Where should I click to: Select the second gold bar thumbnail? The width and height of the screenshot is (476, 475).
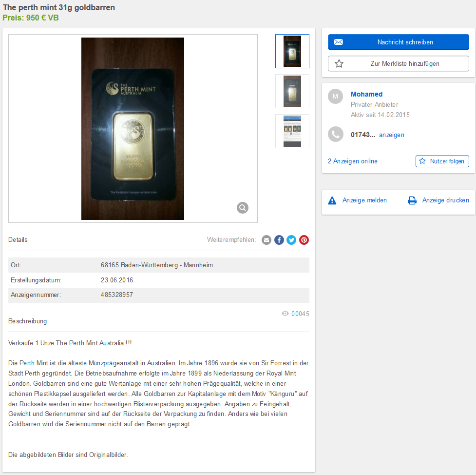[292, 91]
